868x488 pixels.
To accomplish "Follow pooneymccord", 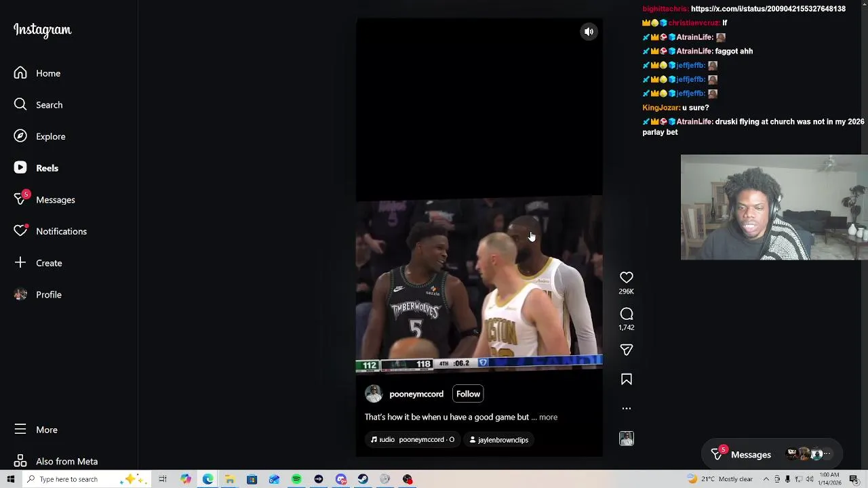I will tap(468, 394).
